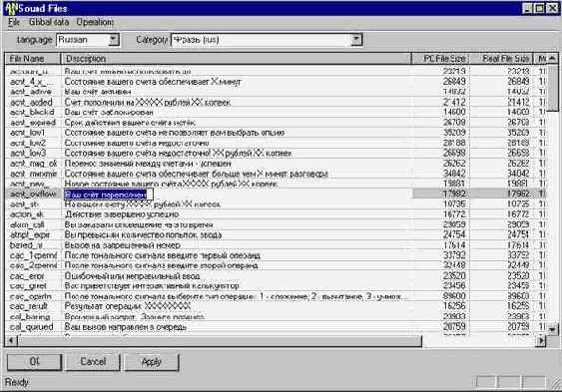Expand the Category dropdown arrow

(356, 40)
